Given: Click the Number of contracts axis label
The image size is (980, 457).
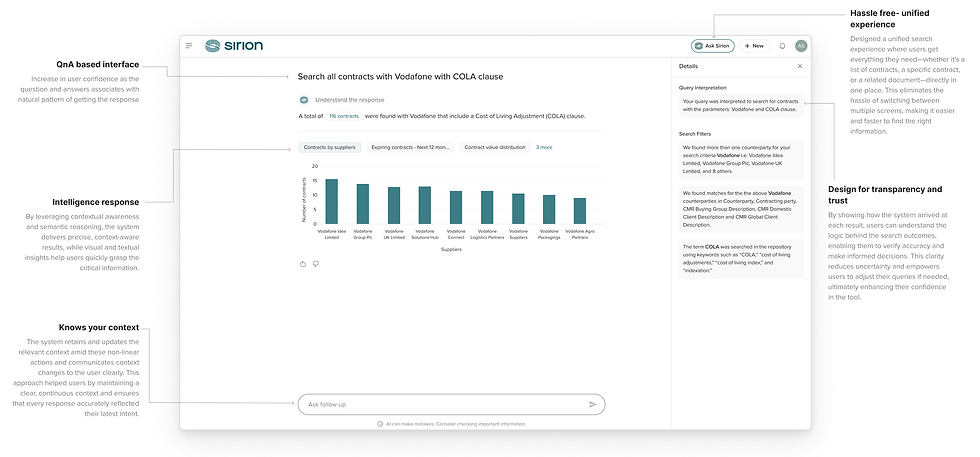Looking at the screenshot, I should [304, 200].
